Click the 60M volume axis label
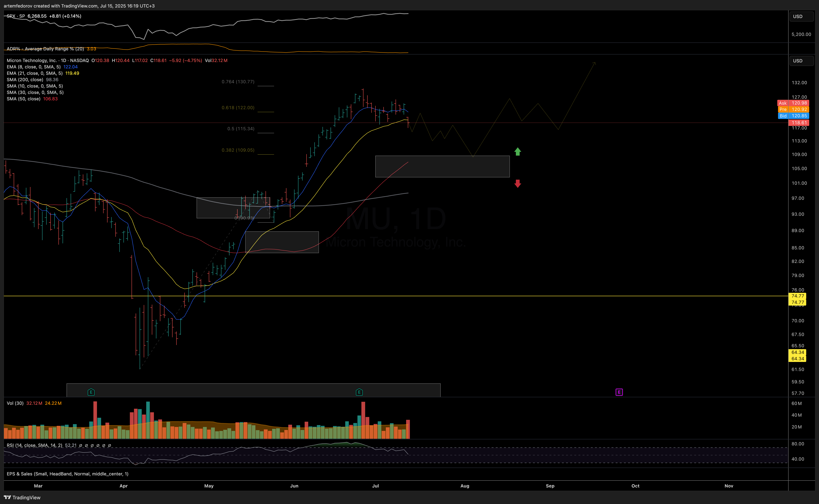This screenshot has width=819, height=504. [797, 403]
